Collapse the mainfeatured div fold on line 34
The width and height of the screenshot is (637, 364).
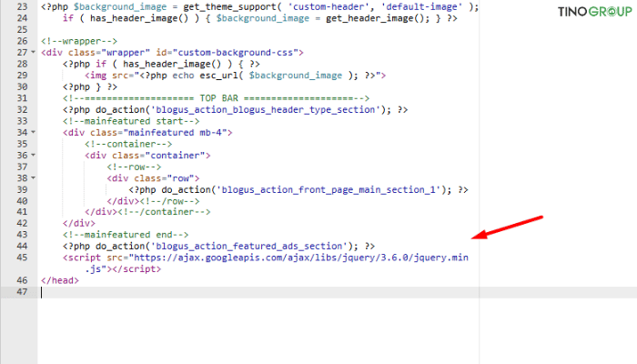click(34, 133)
